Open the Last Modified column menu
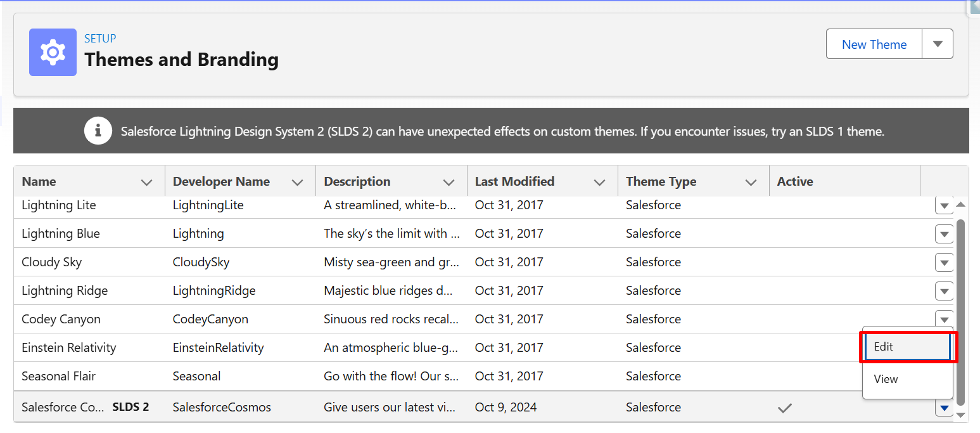This screenshot has height=433, width=980. pyautogui.click(x=599, y=183)
